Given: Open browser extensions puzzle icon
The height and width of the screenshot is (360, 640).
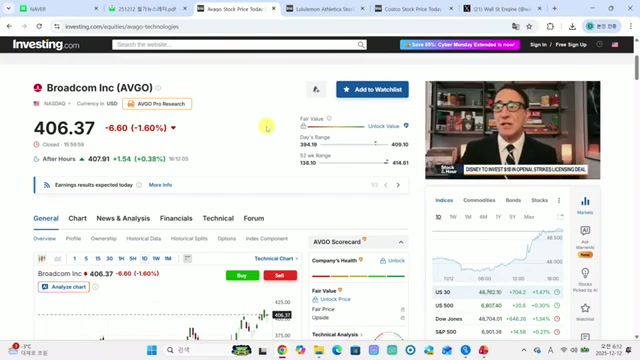Looking at the screenshot, I should 550,27.
